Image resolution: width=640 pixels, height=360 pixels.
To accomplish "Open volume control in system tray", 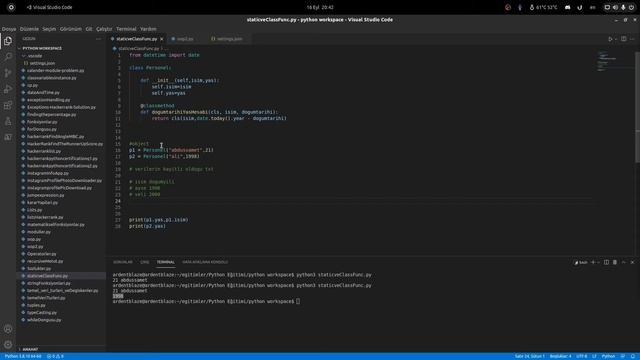I will pyautogui.click(x=616, y=7).
